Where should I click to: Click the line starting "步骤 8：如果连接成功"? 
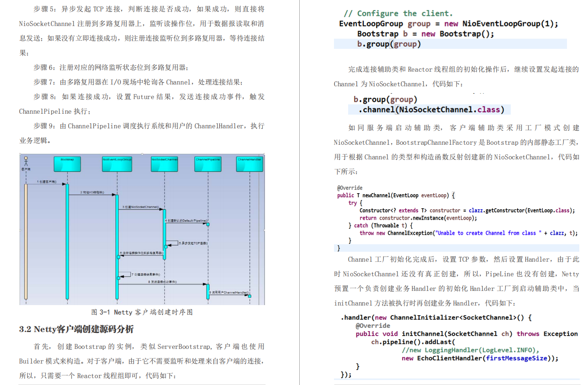[149, 97]
